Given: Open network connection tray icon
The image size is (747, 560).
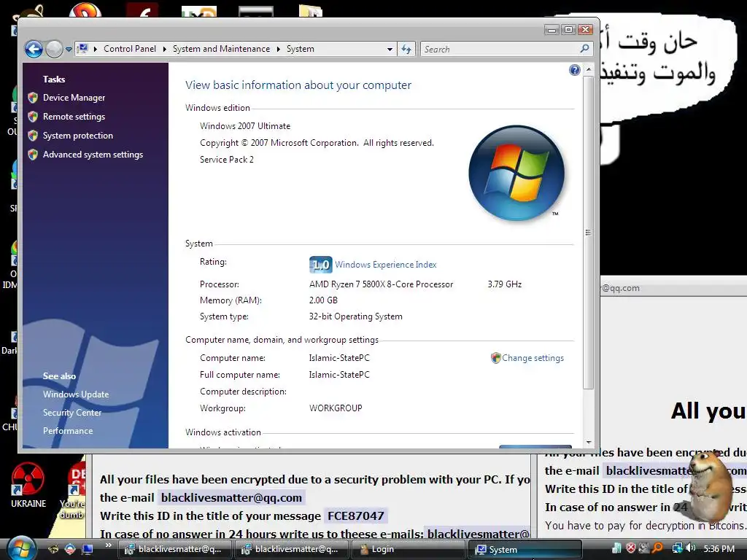Looking at the screenshot, I should point(677,548).
